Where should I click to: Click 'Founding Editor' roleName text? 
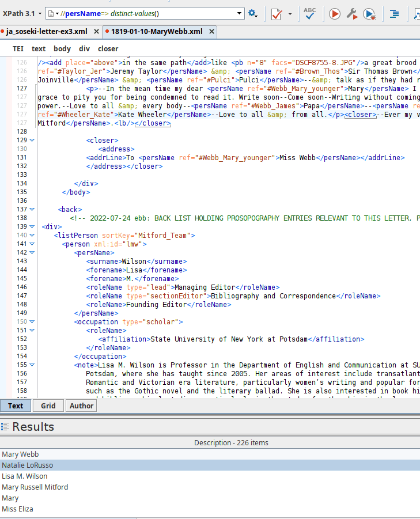tap(157, 305)
